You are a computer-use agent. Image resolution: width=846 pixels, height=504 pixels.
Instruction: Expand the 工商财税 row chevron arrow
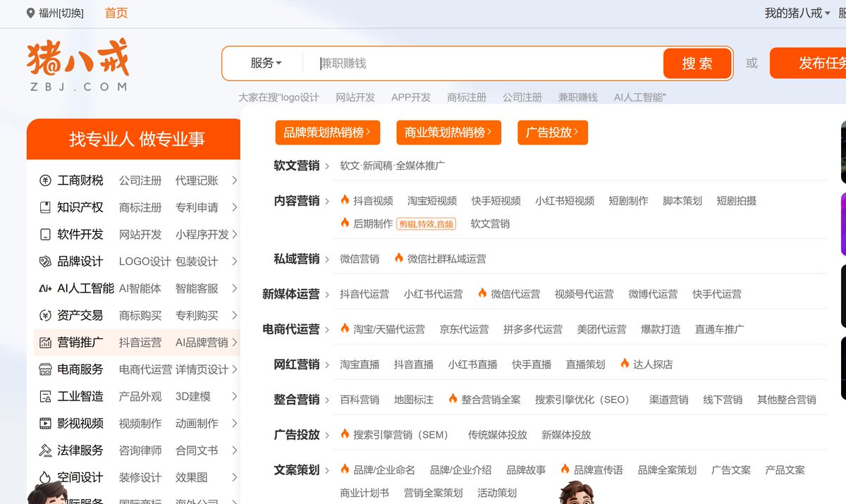pyautogui.click(x=234, y=180)
